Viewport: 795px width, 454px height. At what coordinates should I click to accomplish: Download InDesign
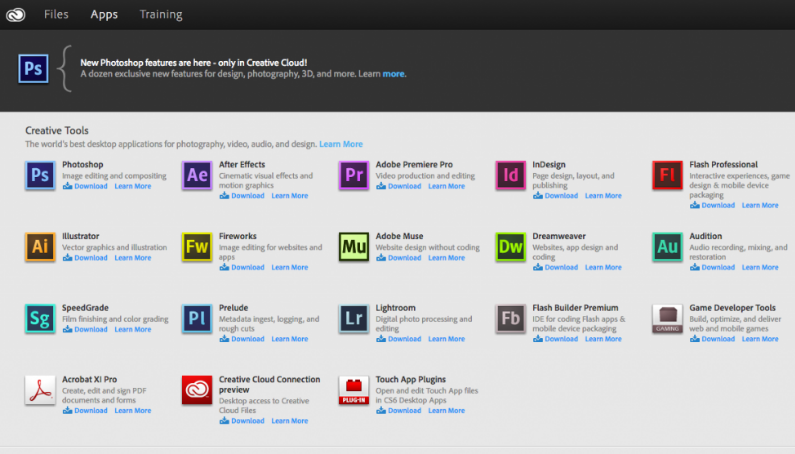(x=555, y=196)
